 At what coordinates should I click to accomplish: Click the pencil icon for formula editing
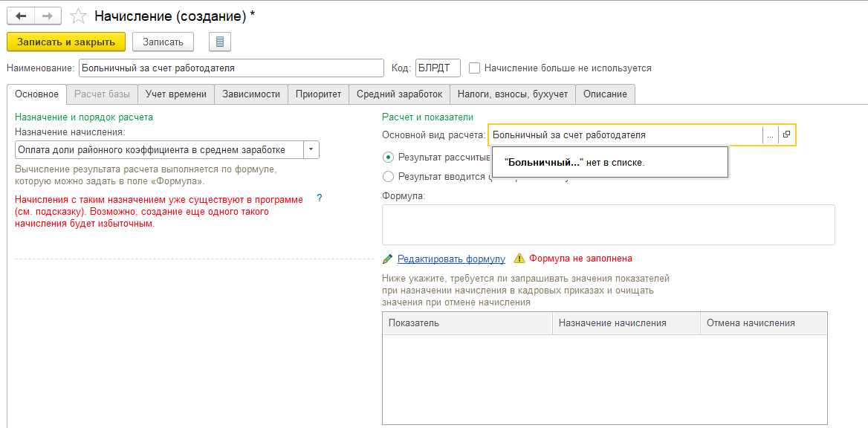[x=388, y=259]
